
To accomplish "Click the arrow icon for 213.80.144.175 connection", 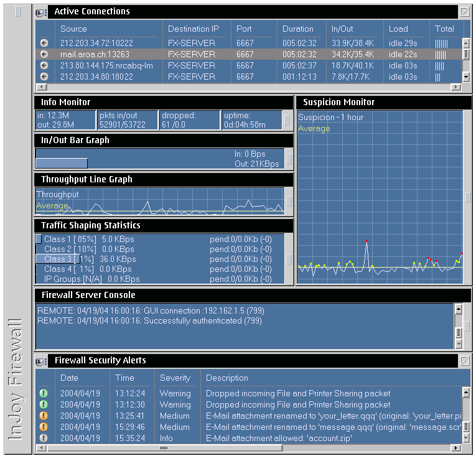I will (44, 65).
